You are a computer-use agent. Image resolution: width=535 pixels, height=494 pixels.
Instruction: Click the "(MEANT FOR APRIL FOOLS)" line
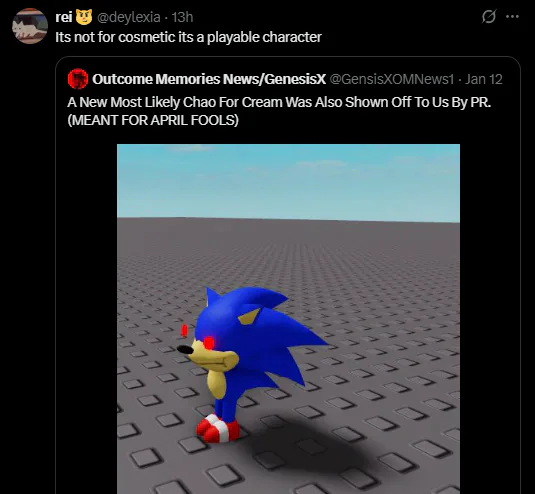[153, 120]
